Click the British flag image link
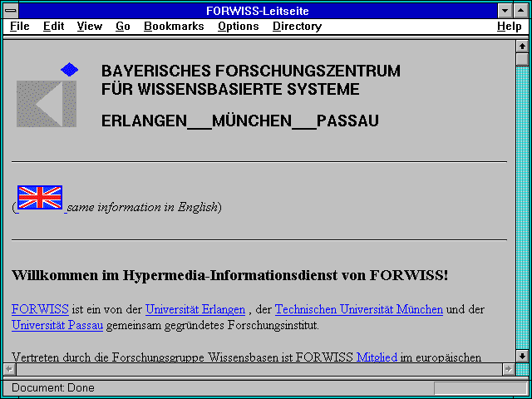 pyautogui.click(x=40, y=197)
